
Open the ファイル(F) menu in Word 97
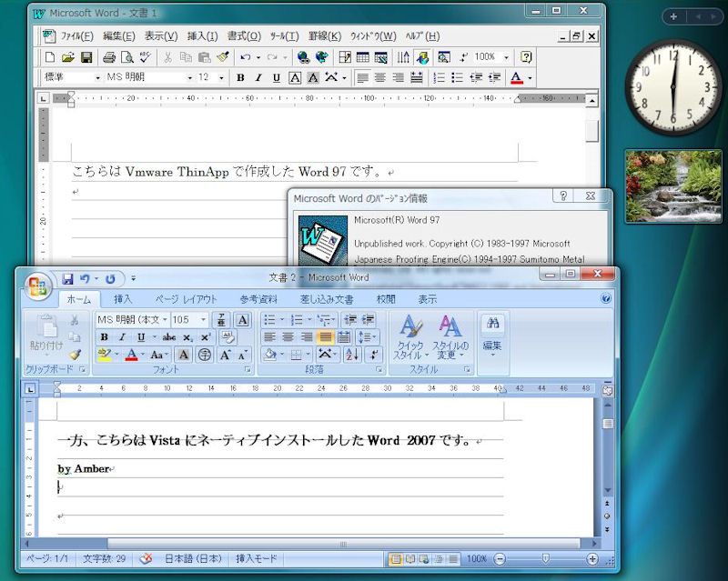(77, 36)
